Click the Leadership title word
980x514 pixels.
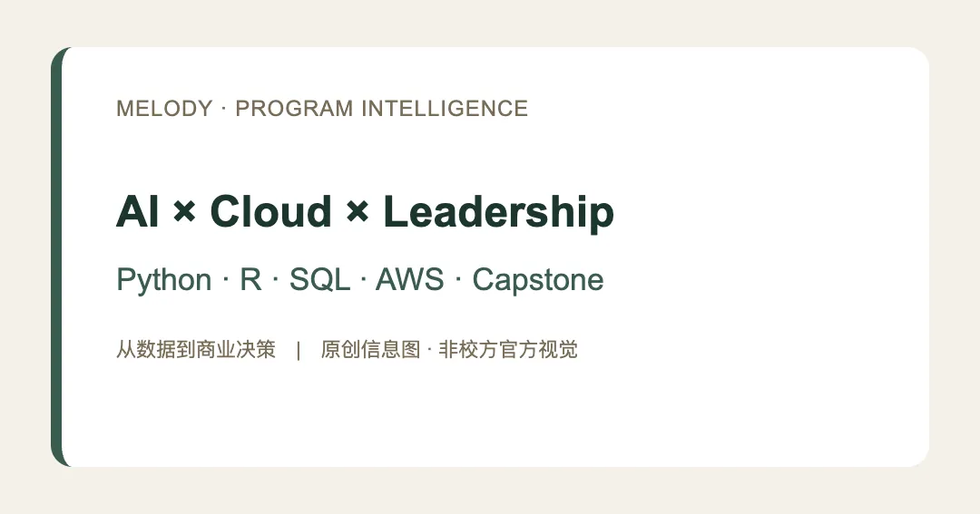point(499,213)
